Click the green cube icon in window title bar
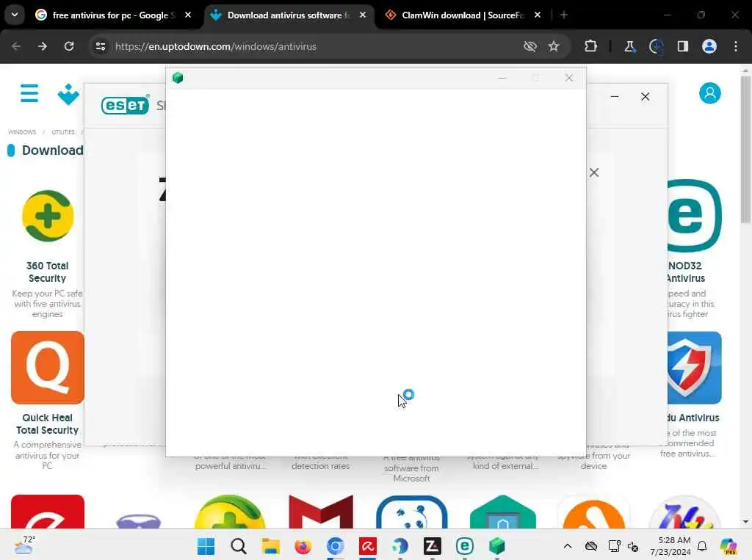752x560 pixels. pos(178,78)
